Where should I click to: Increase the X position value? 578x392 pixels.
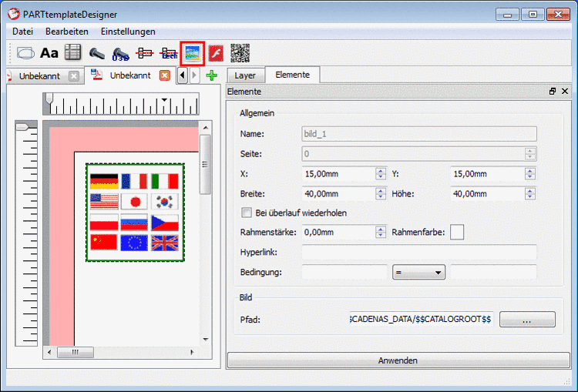[381, 171]
